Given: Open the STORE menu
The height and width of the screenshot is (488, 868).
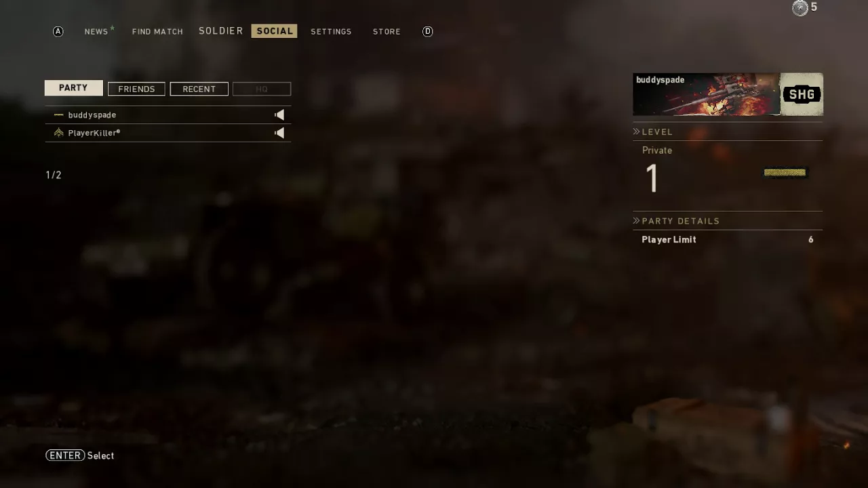Looking at the screenshot, I should (387, 32).
